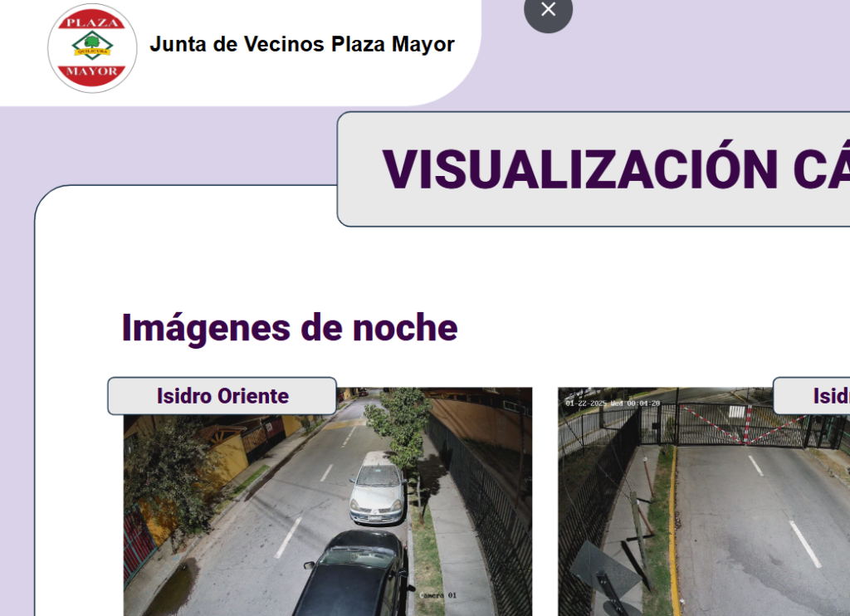Click the green tree emblem inside the logo

pyautogui.click(x=92, y=43)
